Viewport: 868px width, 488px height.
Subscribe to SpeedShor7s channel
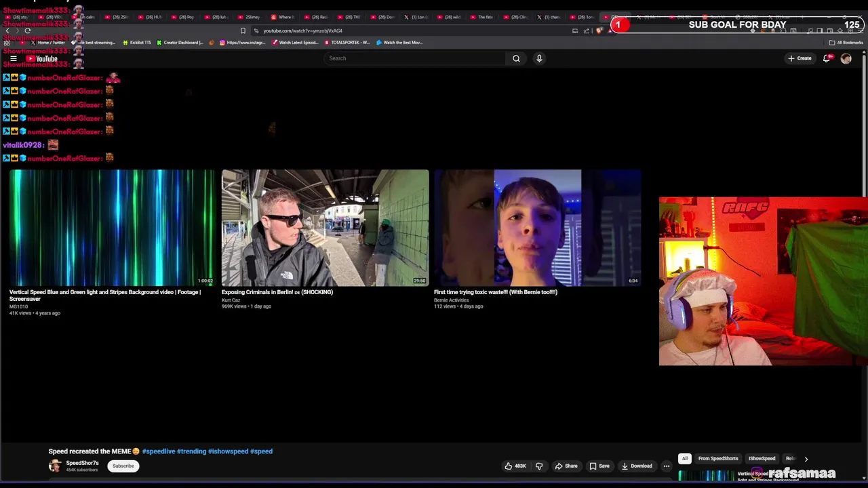click(x=123, y=466)
